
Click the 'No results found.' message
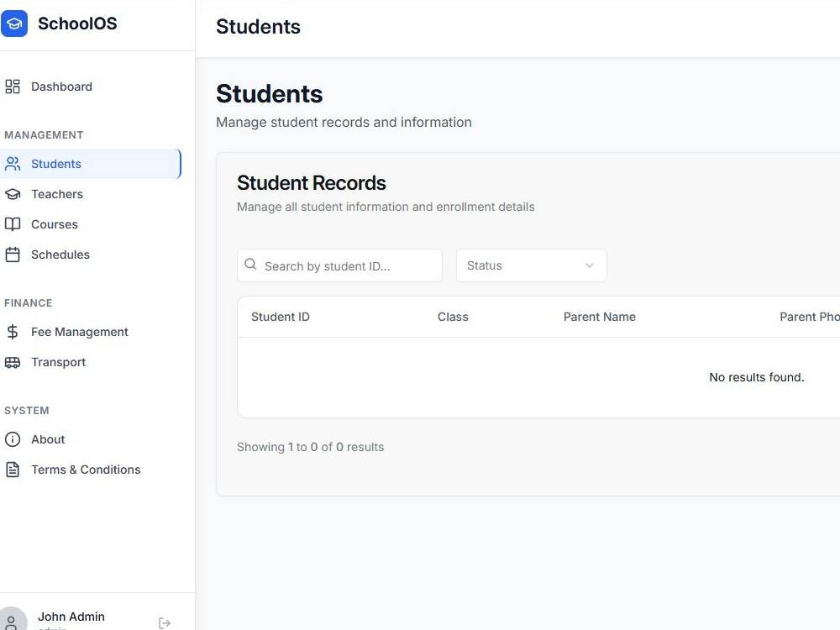pos(757,377)
